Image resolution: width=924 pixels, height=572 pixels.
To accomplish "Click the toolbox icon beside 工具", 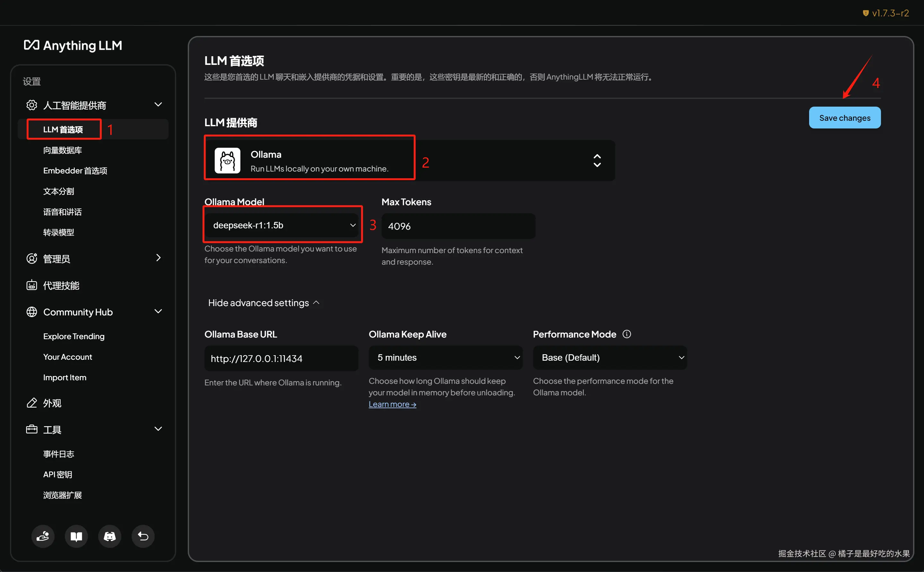I will (x=32, y=429).
